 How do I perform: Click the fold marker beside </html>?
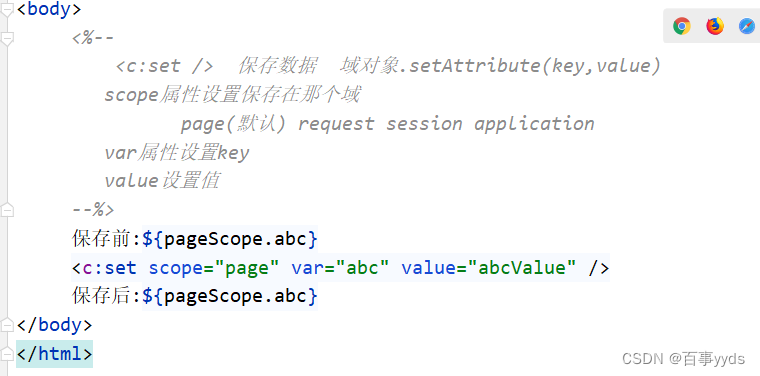tap(6, 353)
